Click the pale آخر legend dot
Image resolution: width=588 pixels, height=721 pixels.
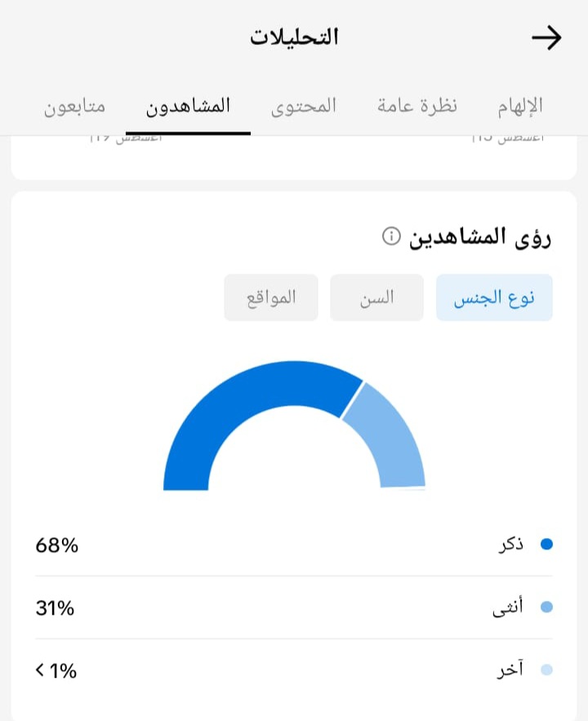pos(546,670)
